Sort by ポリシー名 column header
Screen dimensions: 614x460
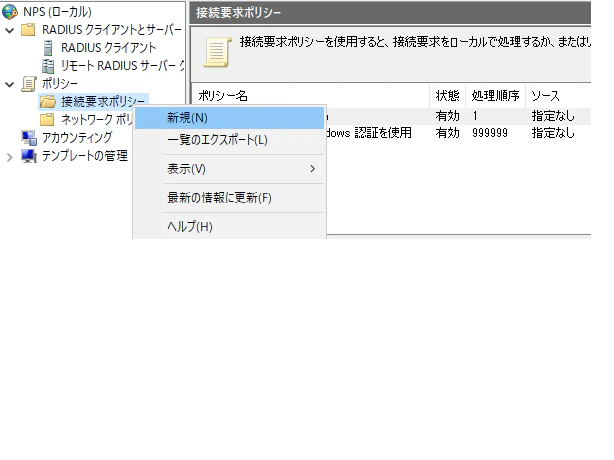coord(311,96)
